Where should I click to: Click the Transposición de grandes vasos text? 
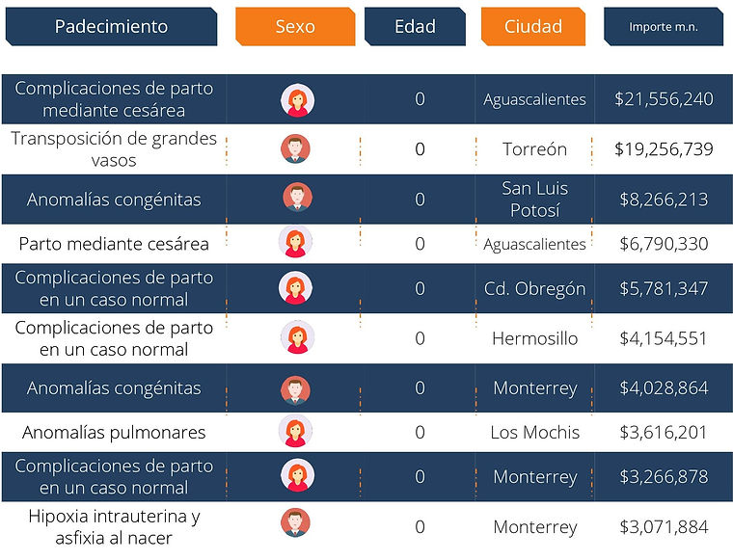pos(114,149)
